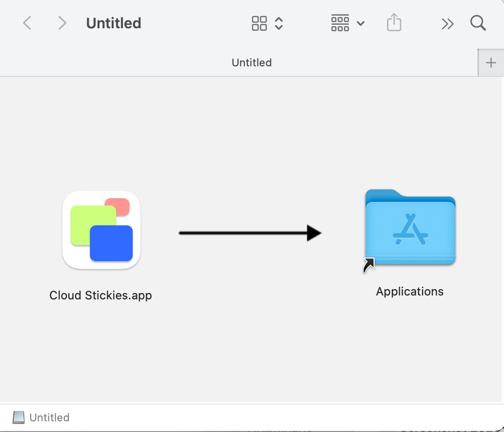Go back with the left chevron
Image resolution: width=504 pixels, height=432 pixels.
tap(27, 23)
